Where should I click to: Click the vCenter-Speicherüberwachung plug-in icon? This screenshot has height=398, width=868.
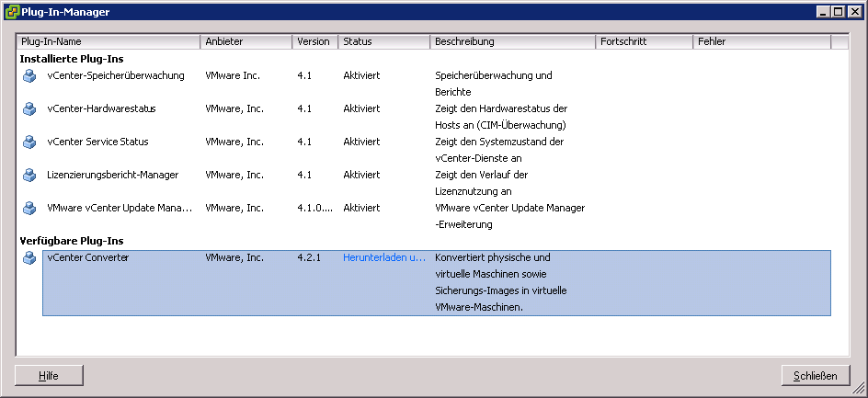pyautogui.click(x=29, y=76)
